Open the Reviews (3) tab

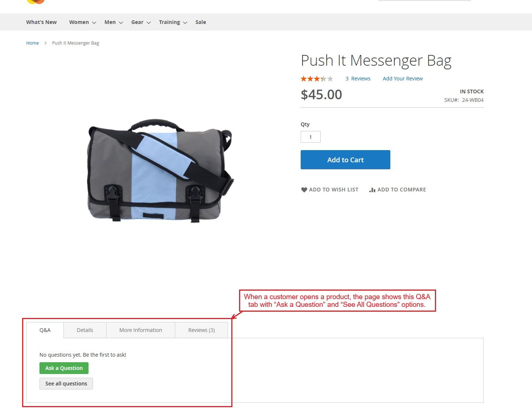coord(201,330)
